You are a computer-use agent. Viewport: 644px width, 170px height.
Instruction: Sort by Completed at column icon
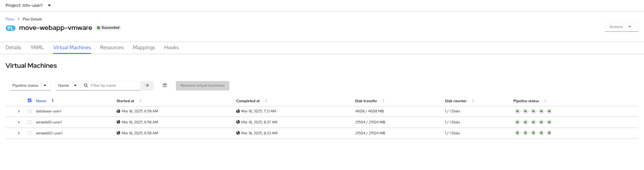pos(266,101)
